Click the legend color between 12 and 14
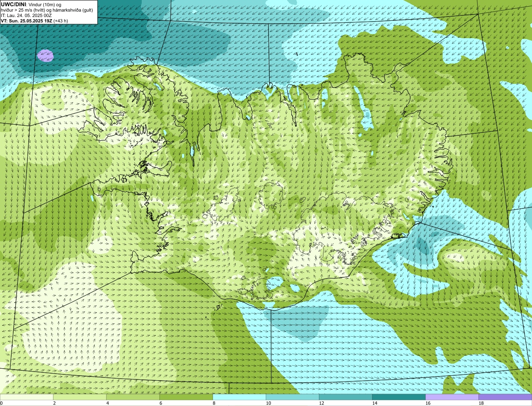This screenshot has width=532, height=406. (346, 397)
